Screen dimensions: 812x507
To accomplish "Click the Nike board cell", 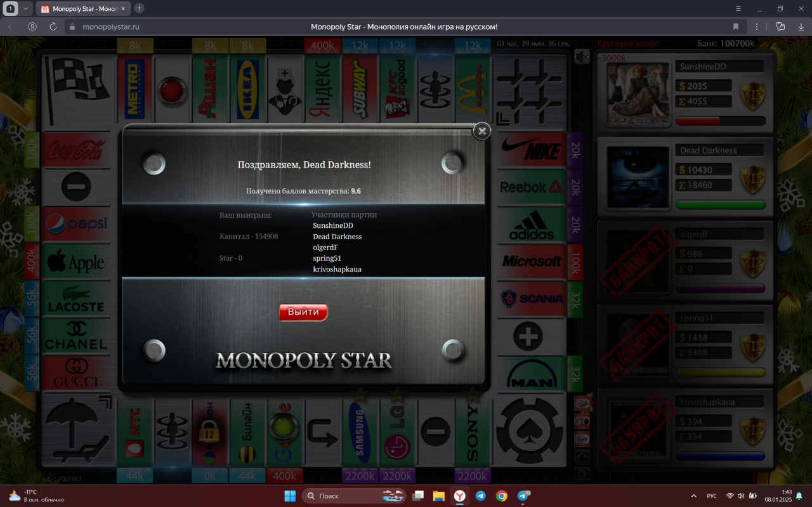I will click(x=532, y=150).
